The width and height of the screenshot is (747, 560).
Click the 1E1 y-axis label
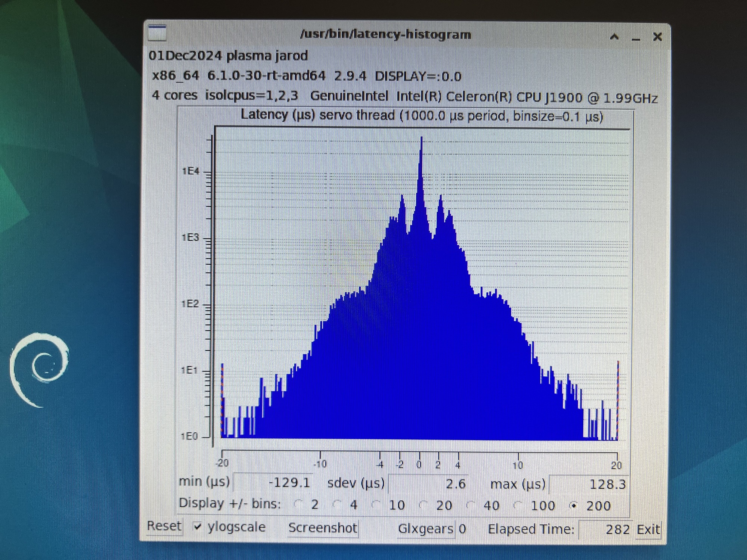(190, 370)
